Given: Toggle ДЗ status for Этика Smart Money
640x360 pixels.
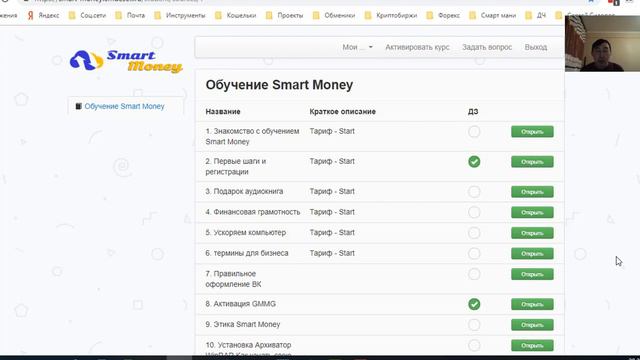Looking at the screenshot, I should click(474, 325).
